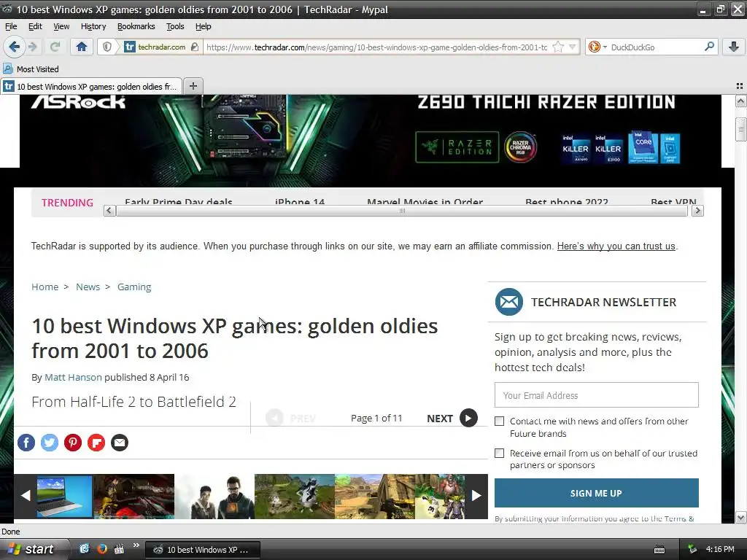Click the search magnifier icon

point(709,47)
